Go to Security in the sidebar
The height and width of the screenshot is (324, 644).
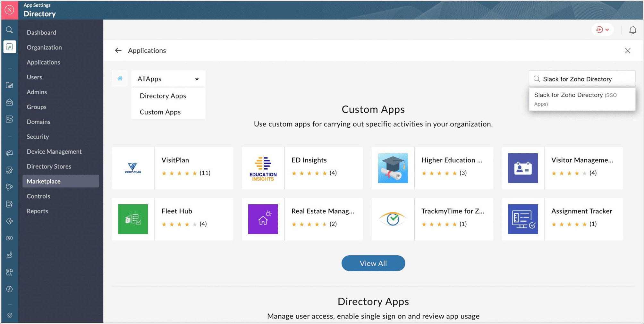coord(38,137)
